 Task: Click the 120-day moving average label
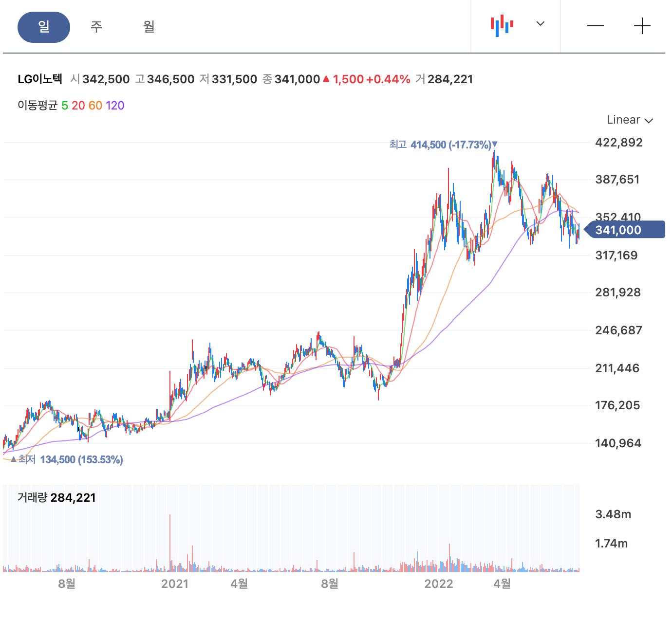(115, 106)
